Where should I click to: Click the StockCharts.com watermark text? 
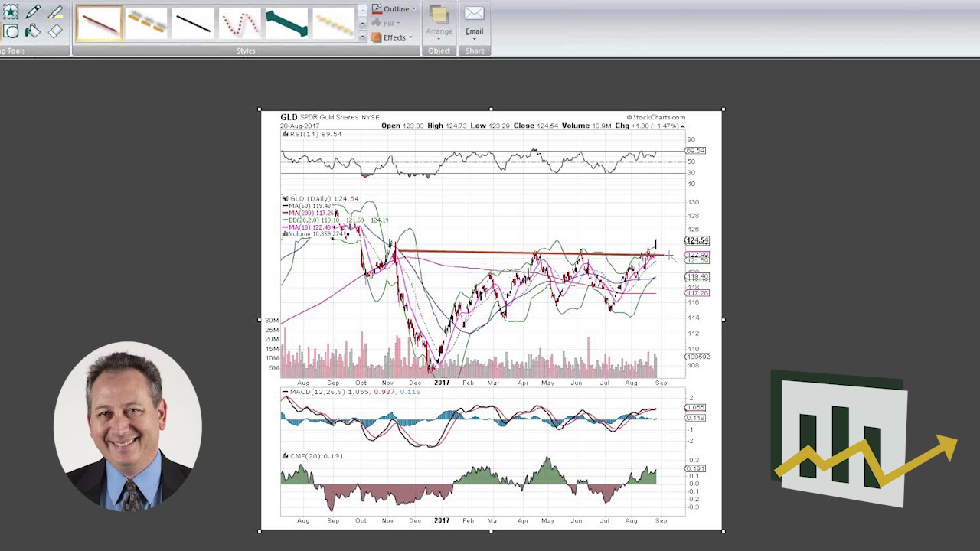click(x=657, y=117)
